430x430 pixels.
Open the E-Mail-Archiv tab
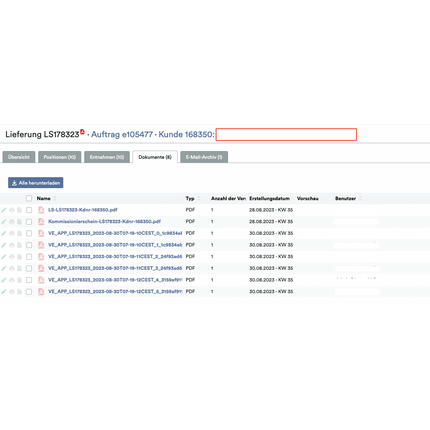(204, 157)
